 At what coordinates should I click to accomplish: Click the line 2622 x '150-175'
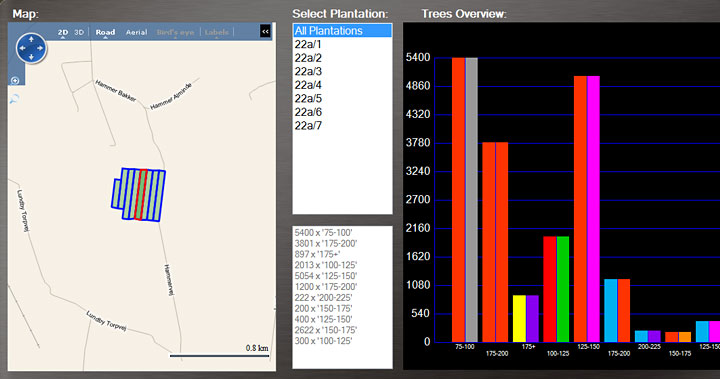[x=326, y=330]
